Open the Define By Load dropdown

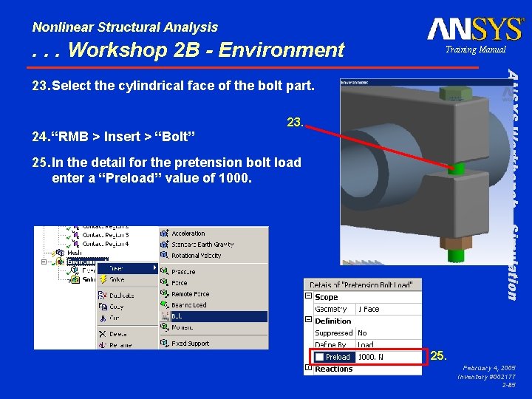389,344
